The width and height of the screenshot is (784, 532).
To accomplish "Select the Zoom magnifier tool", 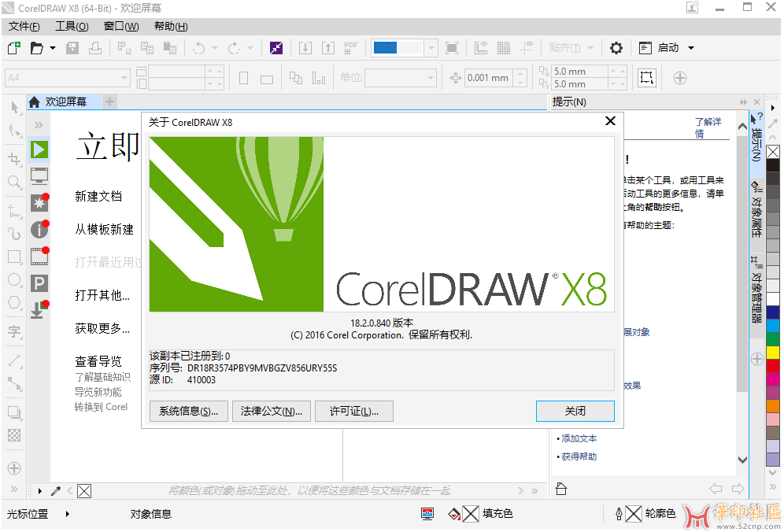I will 14,182.
